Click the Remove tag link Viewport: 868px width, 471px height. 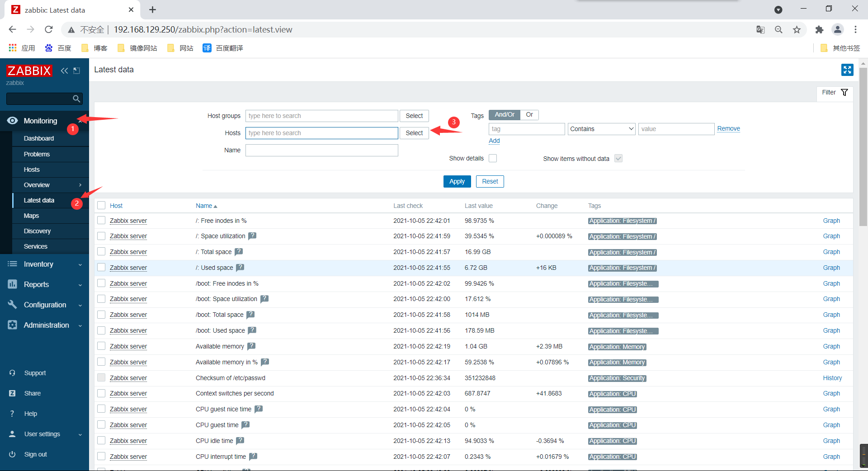pos(729,128)
